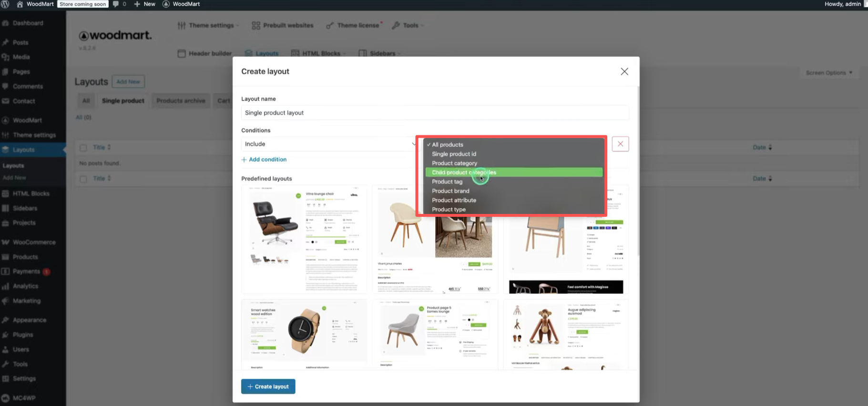Open Products in sidebar
Viewport: 868px width, 406px height.
point(25,257)
